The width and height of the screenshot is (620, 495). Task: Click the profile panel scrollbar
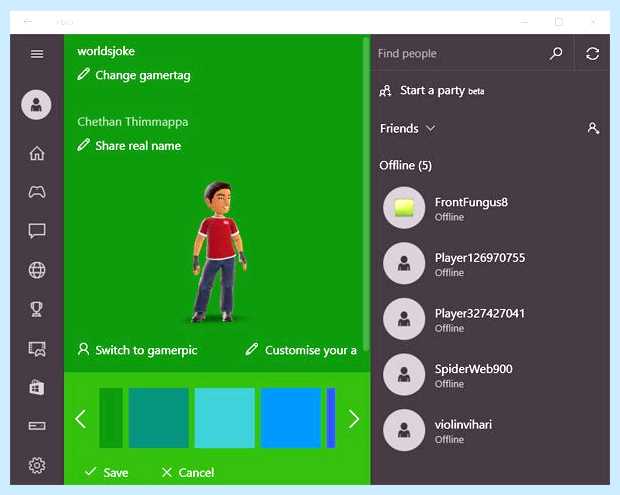click(x=367, y=194)
